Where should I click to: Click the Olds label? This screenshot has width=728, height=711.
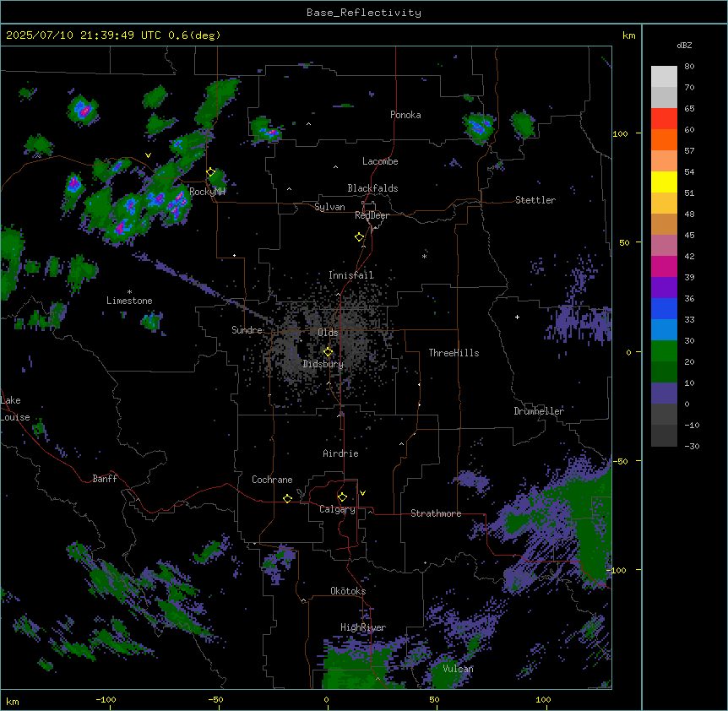click(x=328, y=333)
